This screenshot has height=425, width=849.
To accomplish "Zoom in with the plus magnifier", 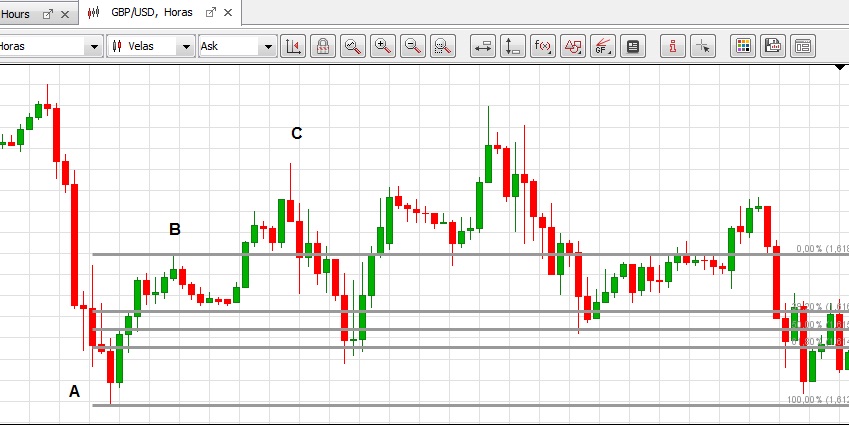I will [x=382, y=46].
